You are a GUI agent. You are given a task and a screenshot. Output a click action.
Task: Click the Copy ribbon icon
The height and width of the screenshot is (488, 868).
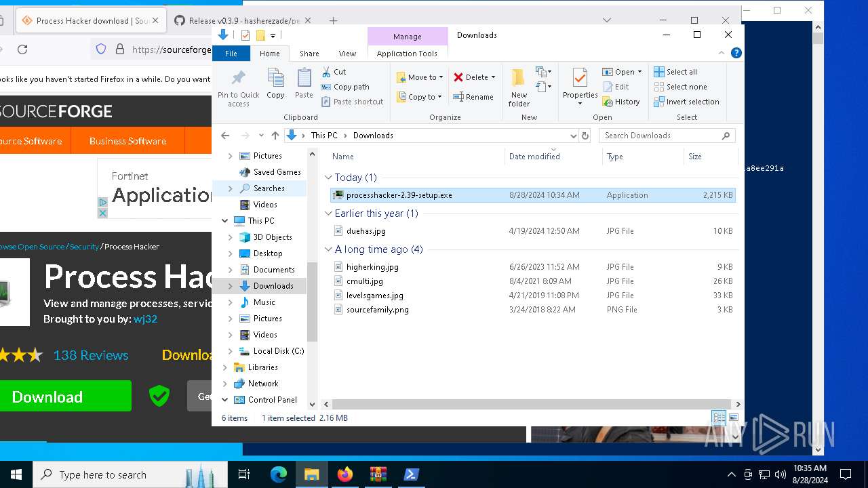click(275, 78)
